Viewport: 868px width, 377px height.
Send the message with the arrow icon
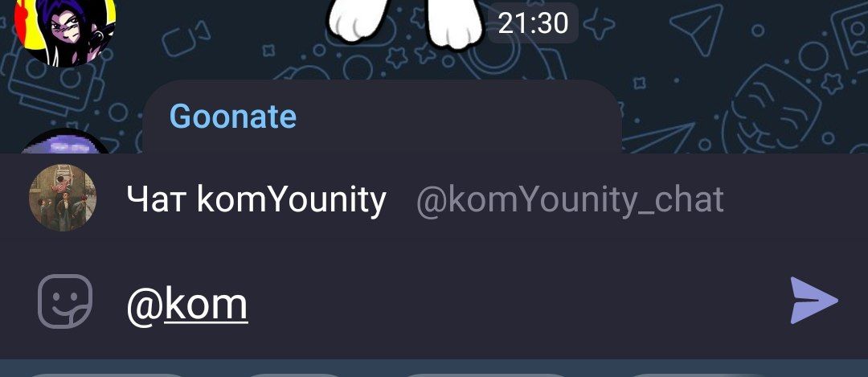tap(813, 301)
